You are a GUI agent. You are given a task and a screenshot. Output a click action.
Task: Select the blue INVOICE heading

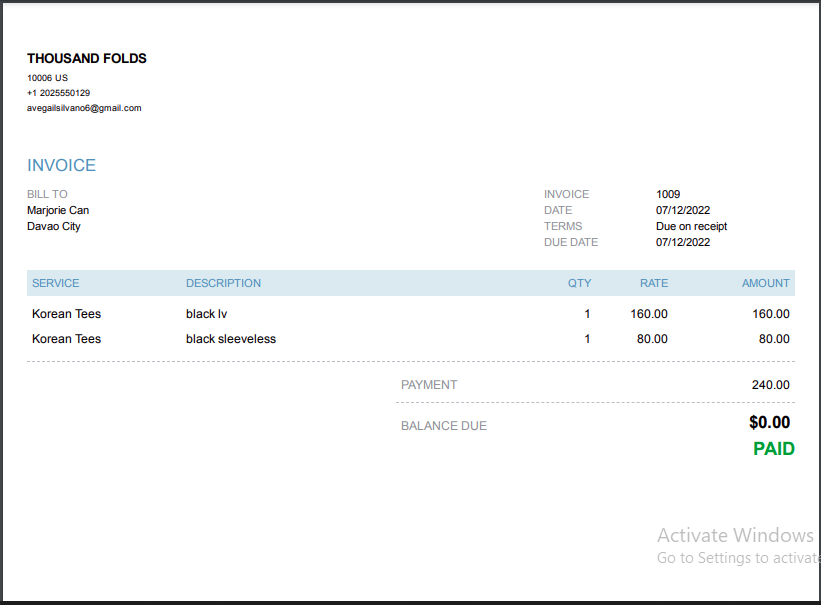coord(61,166)
